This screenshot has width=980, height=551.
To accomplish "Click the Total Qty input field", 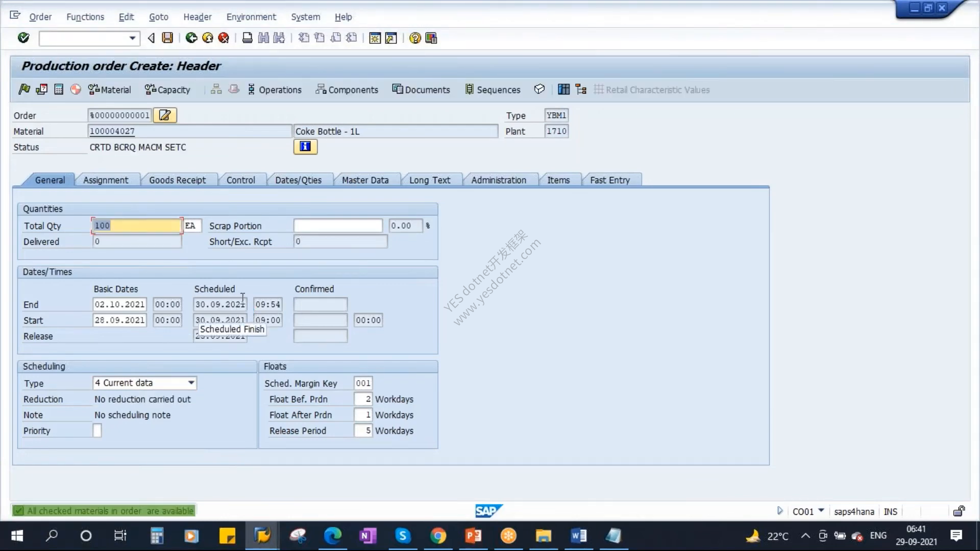I will [137, 226].
